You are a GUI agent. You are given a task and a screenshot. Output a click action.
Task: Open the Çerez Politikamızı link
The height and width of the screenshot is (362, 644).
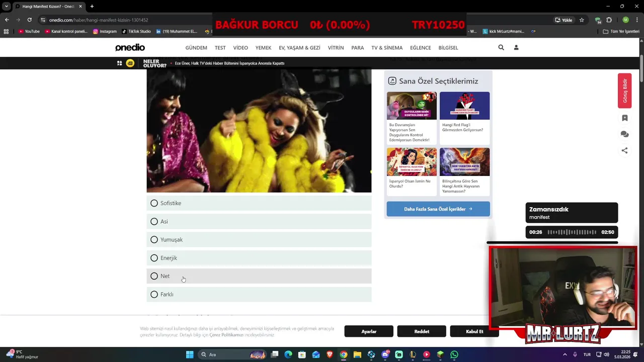tap(226, 335)
